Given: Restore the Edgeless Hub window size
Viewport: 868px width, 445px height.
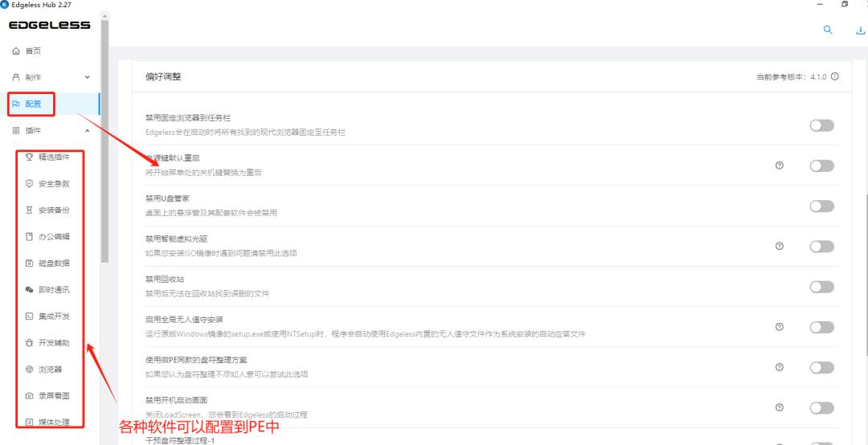Looking at the screenshot, I should 844,4.
